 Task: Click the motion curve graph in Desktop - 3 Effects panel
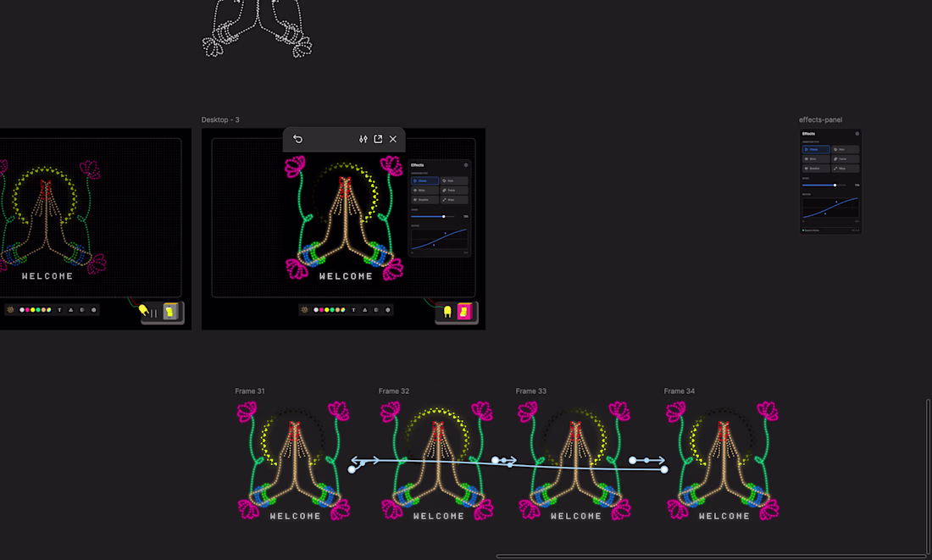(439, 240)
